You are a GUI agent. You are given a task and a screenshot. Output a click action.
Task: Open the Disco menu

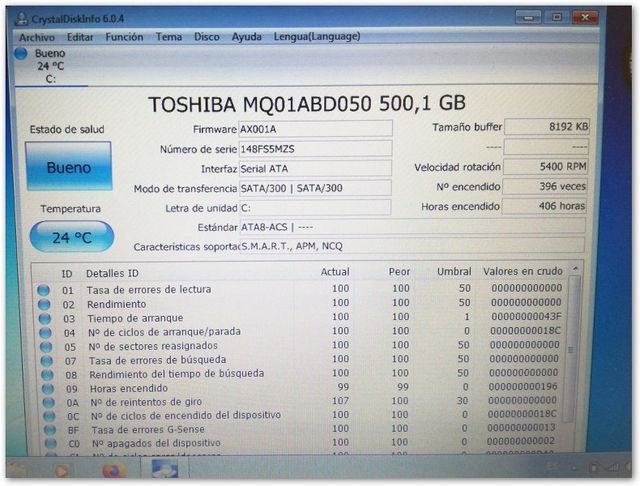tap(207, 37)
